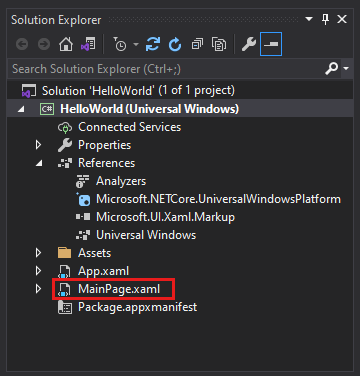Select the Properties tree item
This screenshot has width=360, height=376.
(x=104, y=145)
